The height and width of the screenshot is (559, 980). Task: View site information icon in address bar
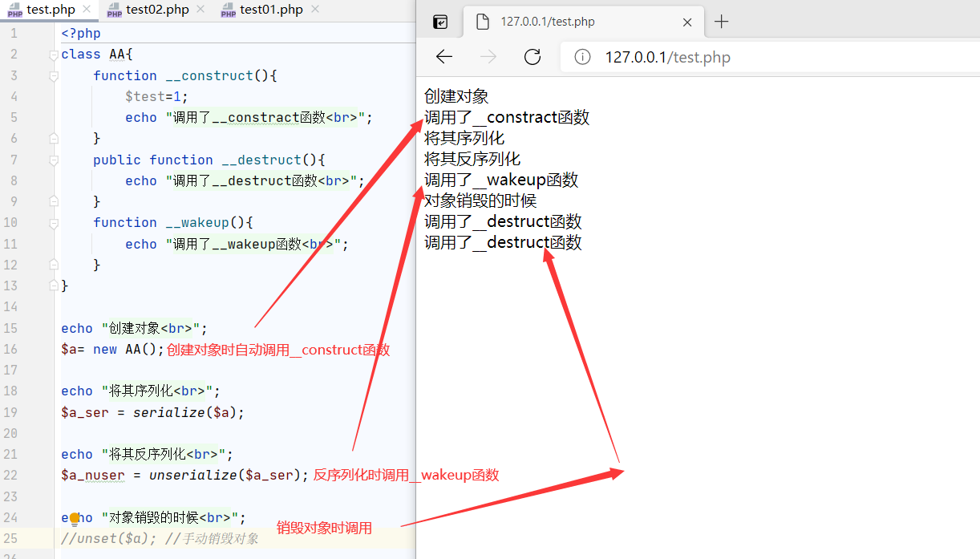[583, 57]
